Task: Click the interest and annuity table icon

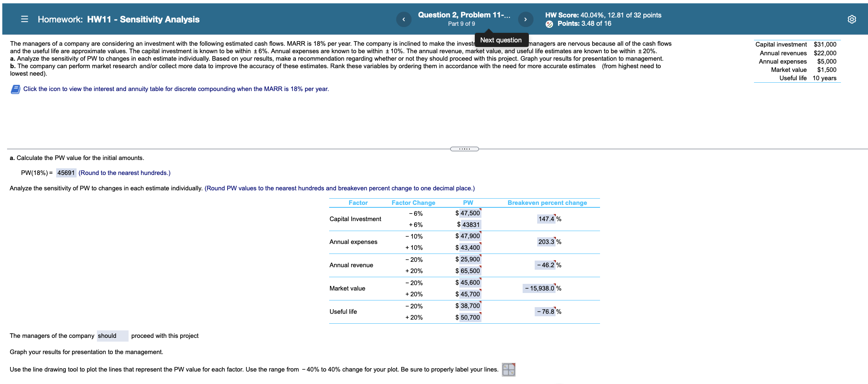Action: [15, 89]
